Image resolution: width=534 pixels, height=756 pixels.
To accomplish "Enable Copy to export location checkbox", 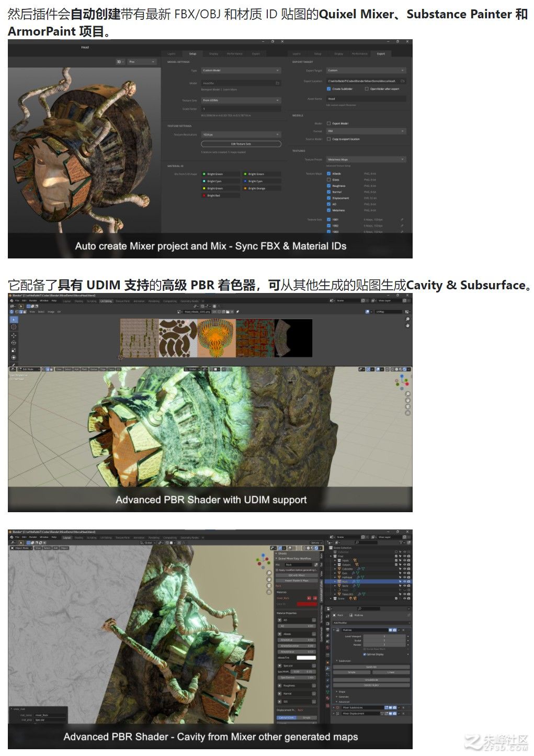I will click(x=328, y=139).
